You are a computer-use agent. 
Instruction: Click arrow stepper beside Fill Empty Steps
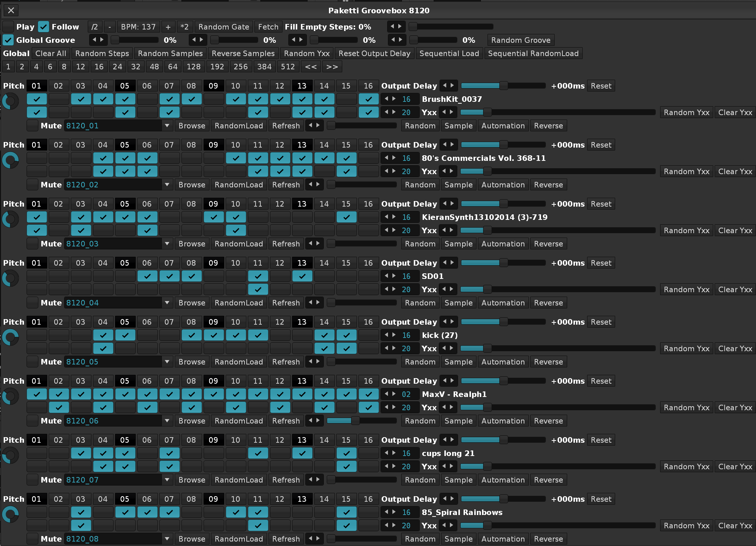396,27
